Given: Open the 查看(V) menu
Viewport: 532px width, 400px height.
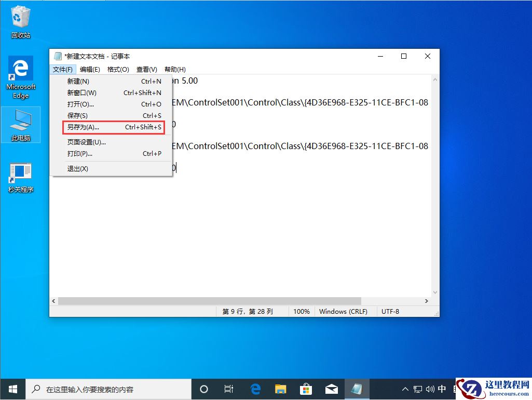Looking at the screenshot, I should tap(146, 69).
